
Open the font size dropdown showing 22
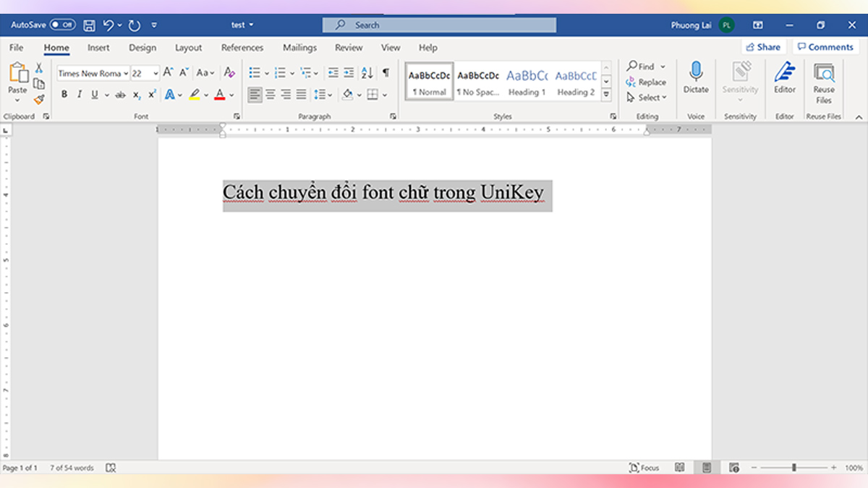tap(156, 74)
